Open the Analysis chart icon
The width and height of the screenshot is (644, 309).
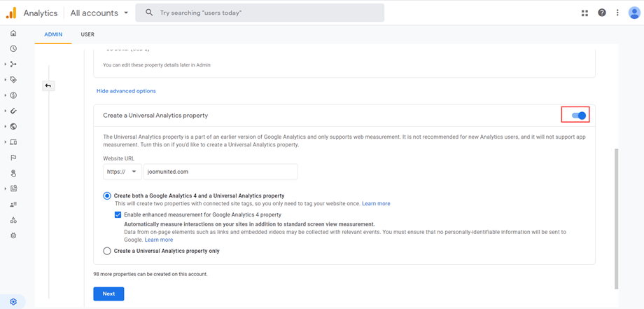tap(13, 188)
